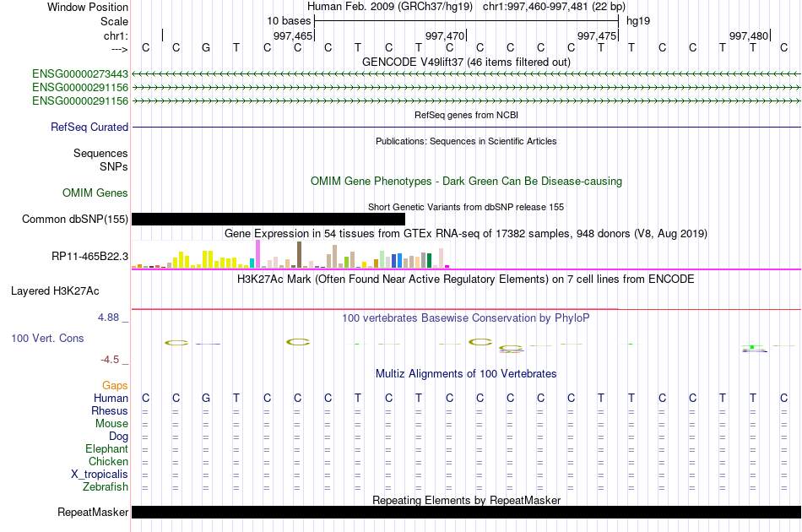
Task: Open 'Short Genetic Variants from dbSNP release 155' title
Action: point(466,207)
